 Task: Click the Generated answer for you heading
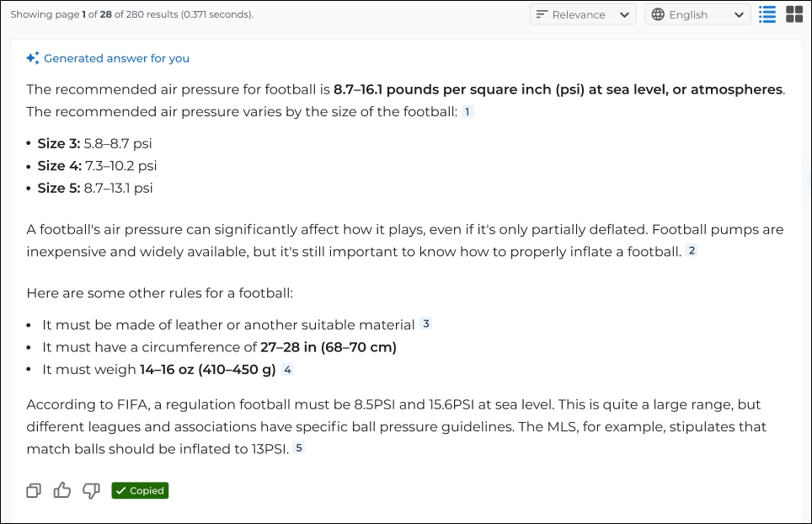coord(116,58)
